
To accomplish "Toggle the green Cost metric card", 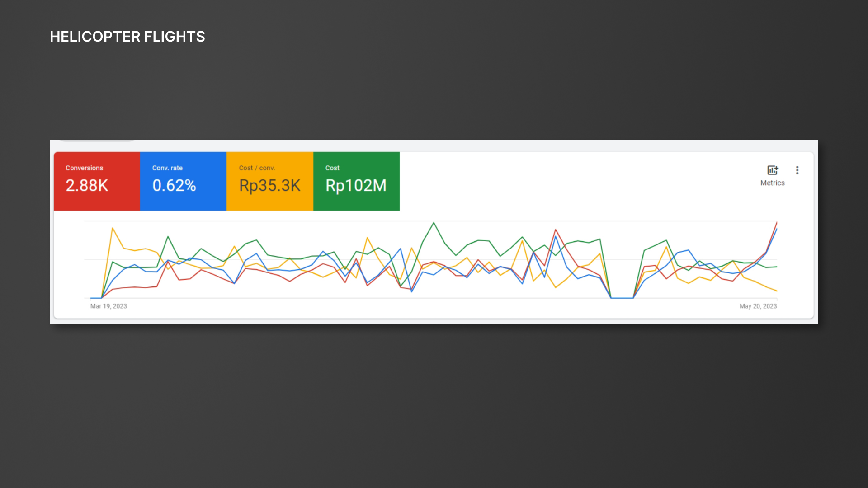I will (x=356, y=181).
